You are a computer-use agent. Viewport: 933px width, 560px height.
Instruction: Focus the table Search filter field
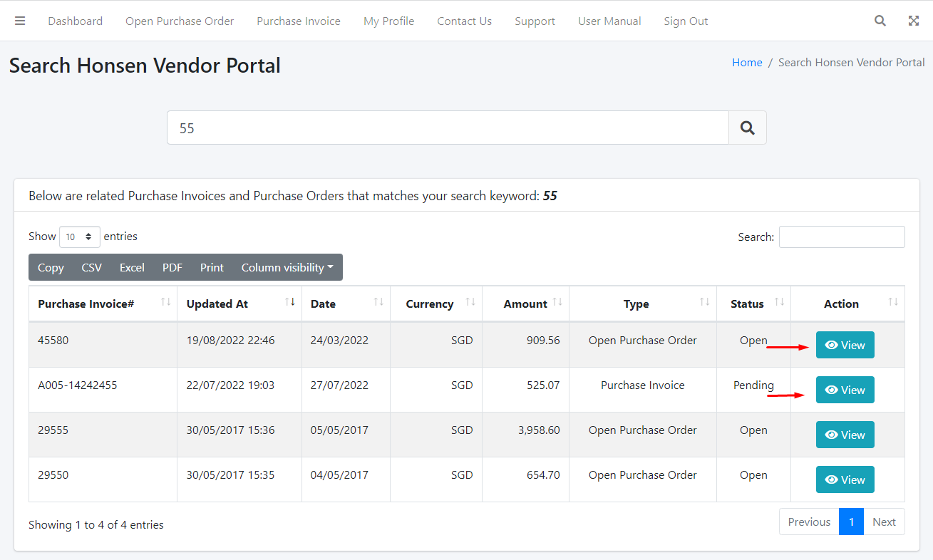pos(842,237)
